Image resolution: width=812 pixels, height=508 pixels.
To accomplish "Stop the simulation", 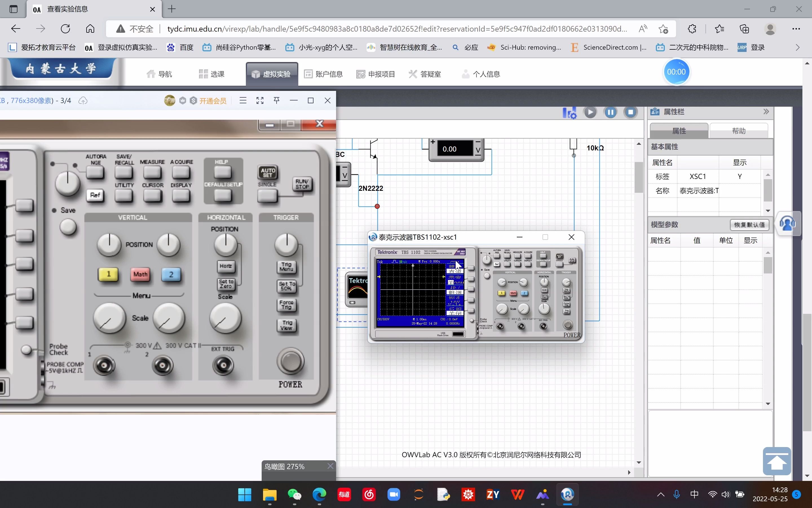I will pos(630,112).
